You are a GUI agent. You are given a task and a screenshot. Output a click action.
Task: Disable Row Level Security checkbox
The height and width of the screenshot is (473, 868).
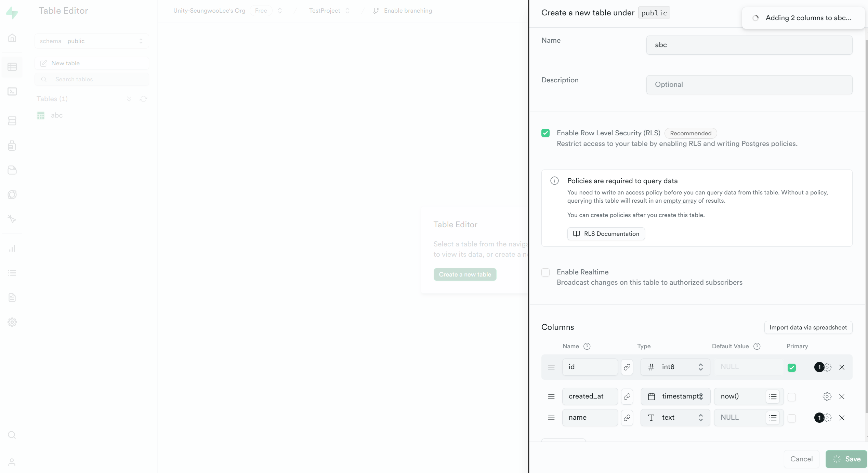(x=545, y=133)
